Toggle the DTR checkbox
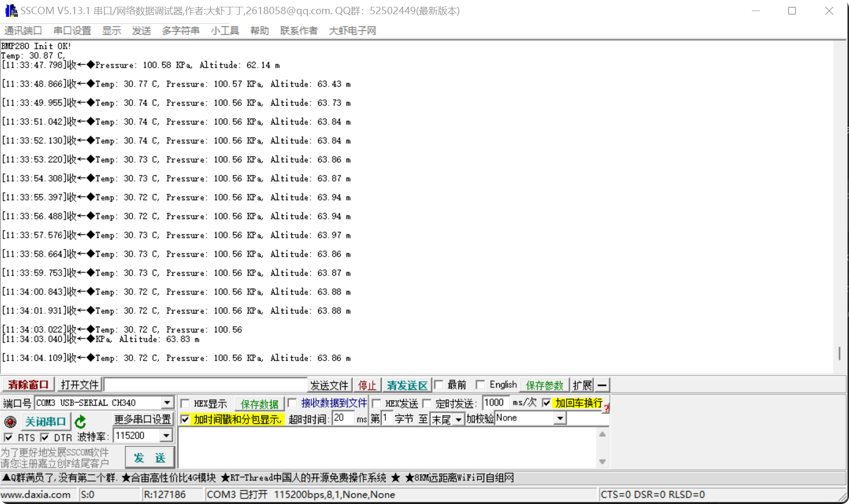This screenshot has width=849, height=504. [x=45, y=437]
